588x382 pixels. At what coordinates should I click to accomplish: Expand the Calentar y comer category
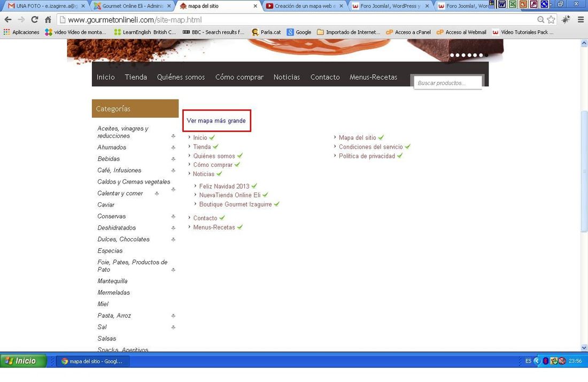click(157, 193)
